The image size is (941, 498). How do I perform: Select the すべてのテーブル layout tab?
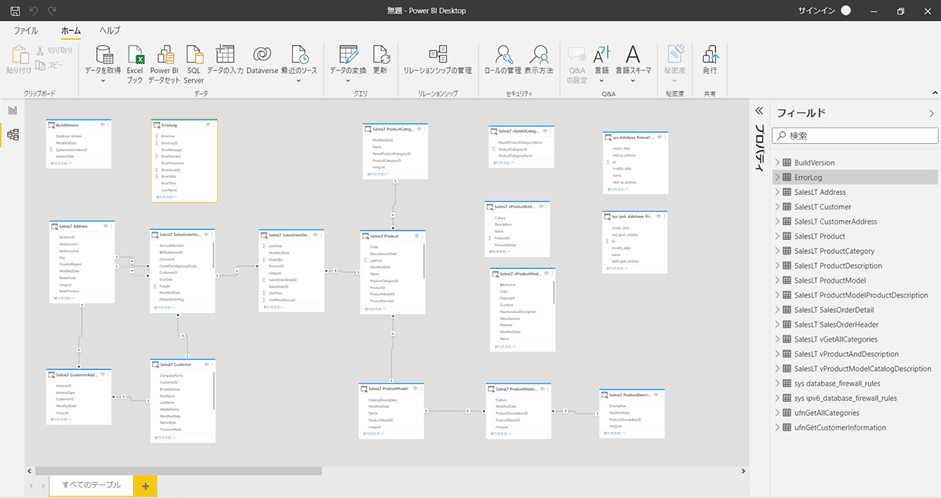pyautogui.click(x=92, y=485)
